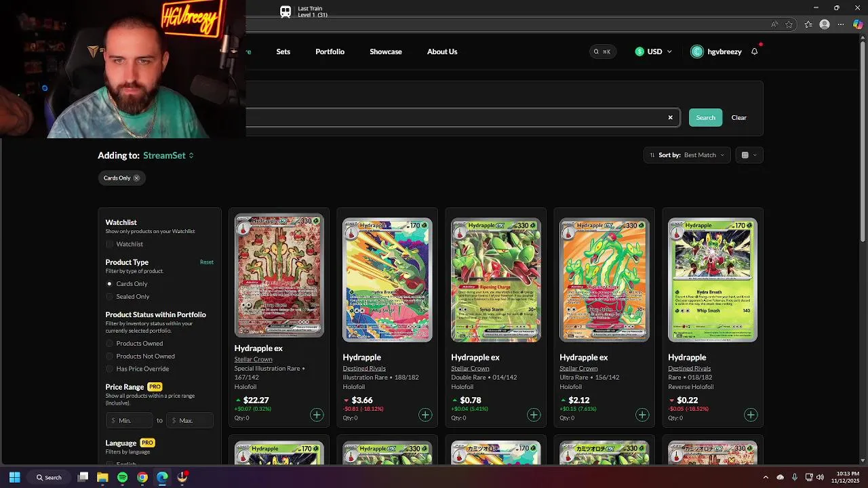Open Spotify from the taskbar
This screenshot has height=488, width=868.
(x=122, y=477)
